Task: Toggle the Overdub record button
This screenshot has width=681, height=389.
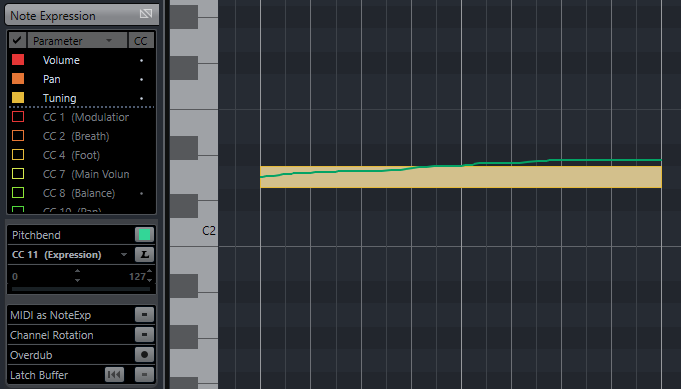Action: click(144, 355)
